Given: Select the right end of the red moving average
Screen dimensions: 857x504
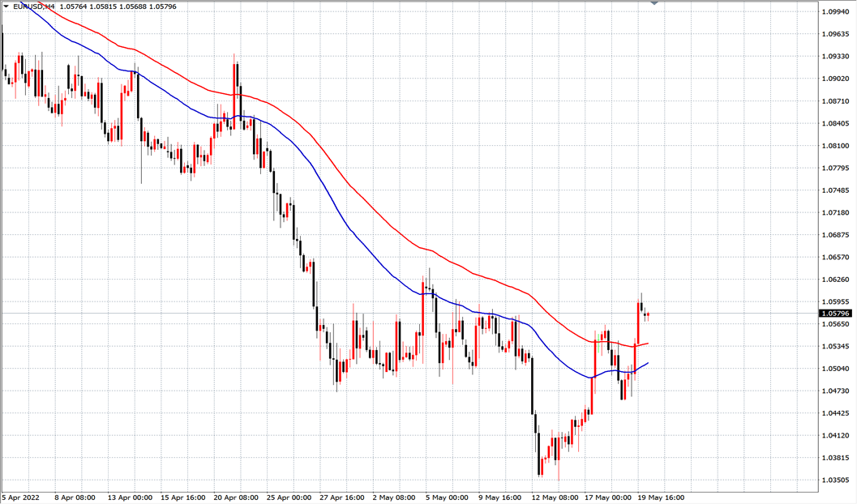Looking at the screenshot, I should click(647, 344).
